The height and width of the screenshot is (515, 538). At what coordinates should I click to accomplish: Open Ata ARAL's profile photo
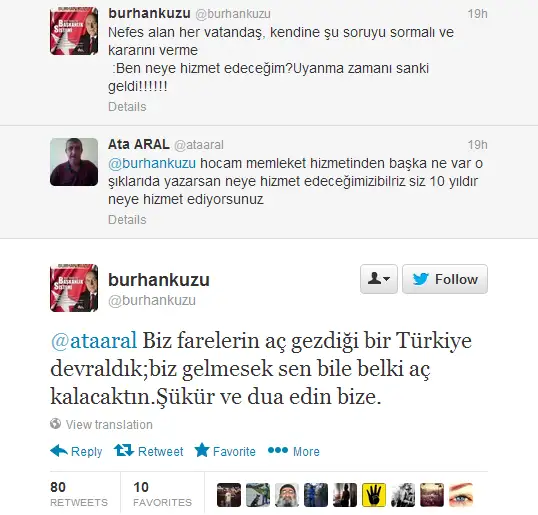[x=74, y=162]
